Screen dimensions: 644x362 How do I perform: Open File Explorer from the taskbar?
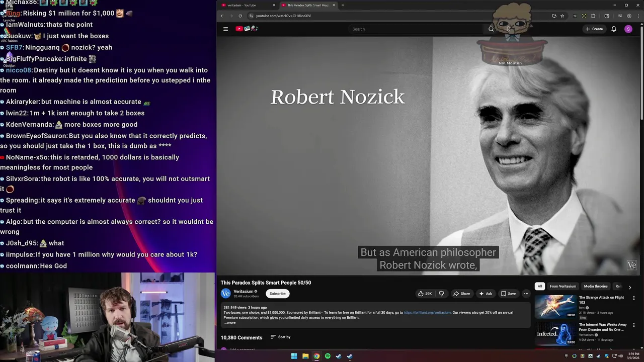point(305,356)
